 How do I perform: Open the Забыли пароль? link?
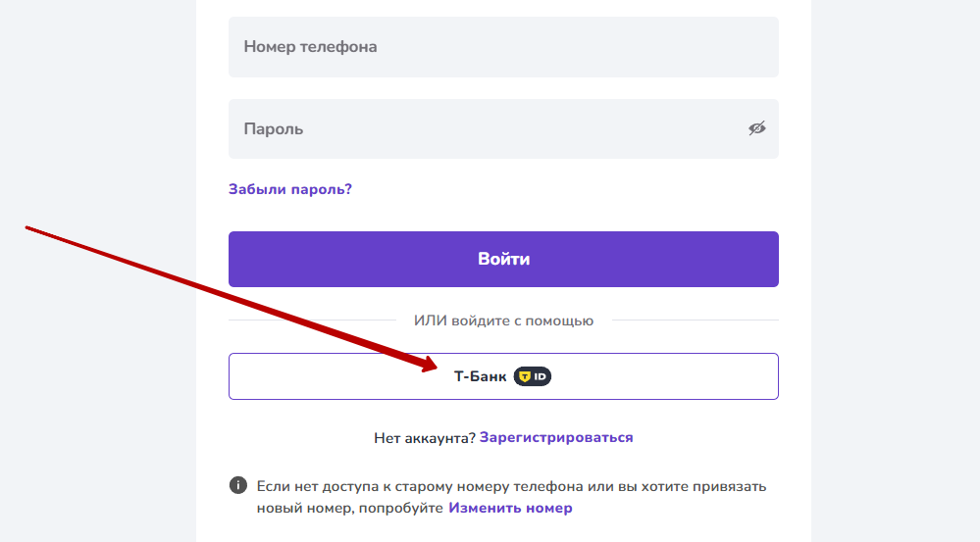click(x=289, y=189)
